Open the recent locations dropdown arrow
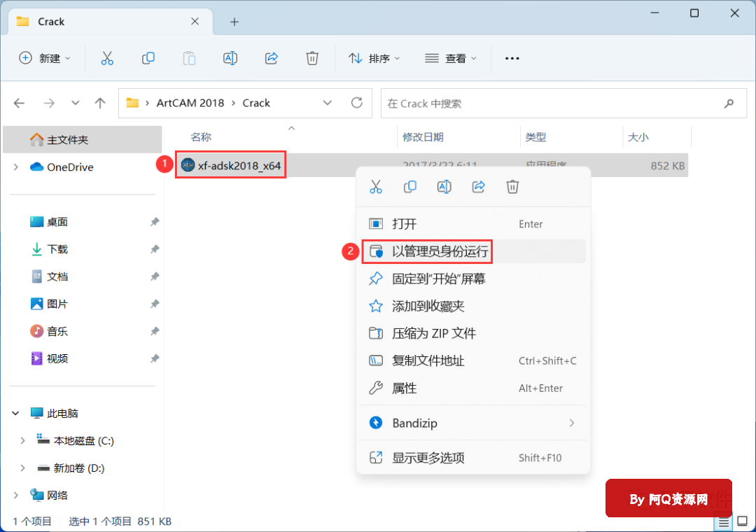The height and width of the screenshot is (532, 756). (x=75, y=103)
